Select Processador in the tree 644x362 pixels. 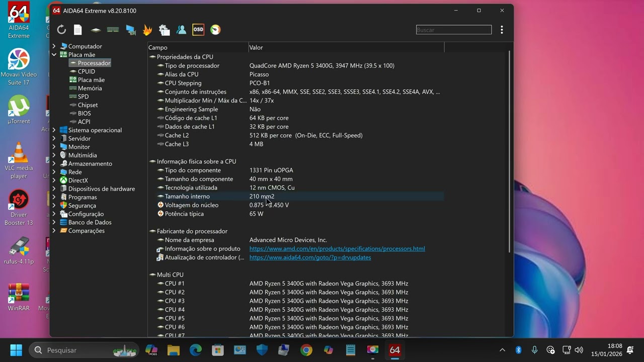[94, 63]
